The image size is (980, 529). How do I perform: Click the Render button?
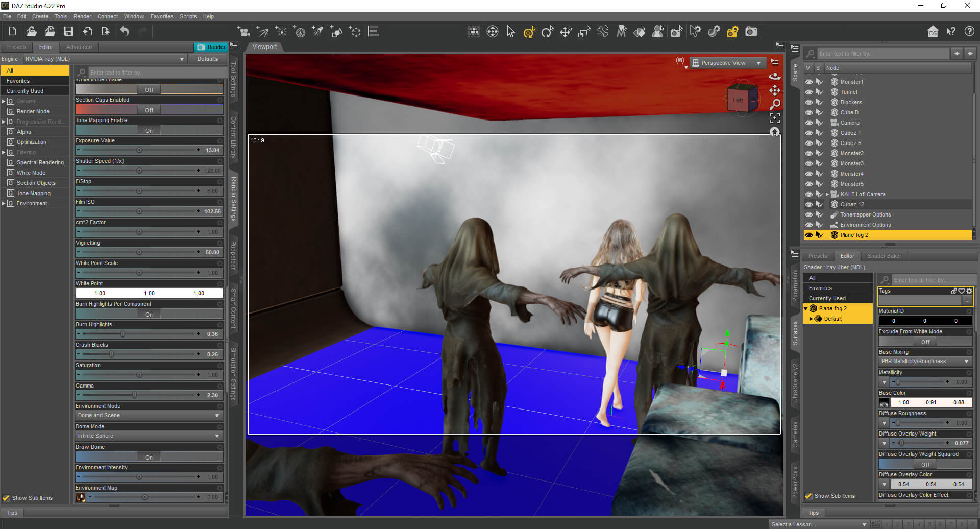[211, 47]
